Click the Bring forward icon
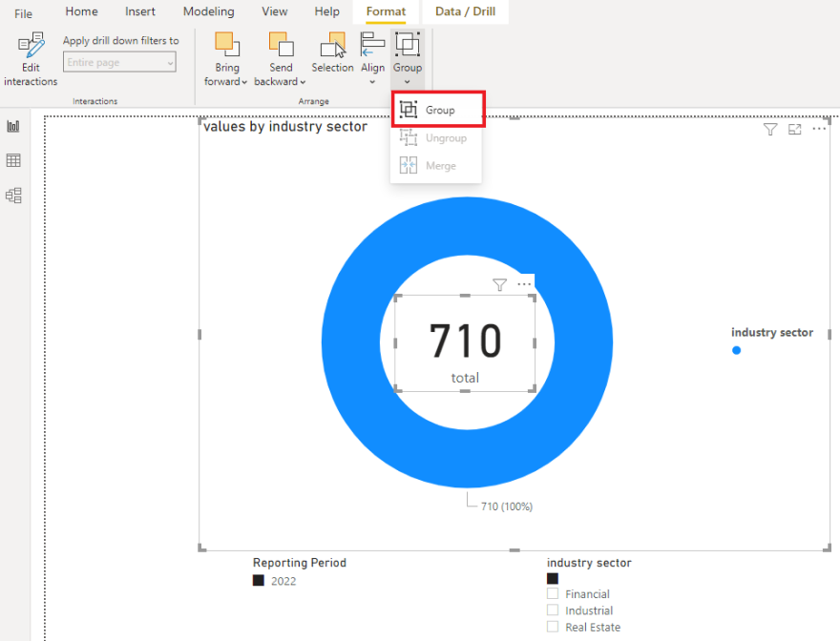Viewport: 840px width, 641px height. pyautogui.click(x=227, y=44)
